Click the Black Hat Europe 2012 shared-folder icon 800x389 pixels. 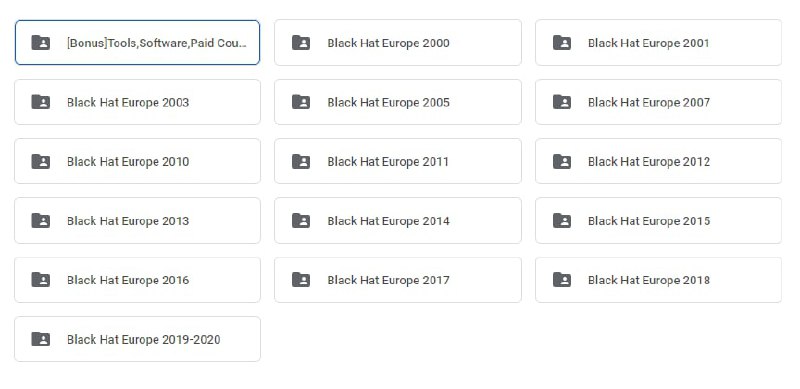click(562, 161)
